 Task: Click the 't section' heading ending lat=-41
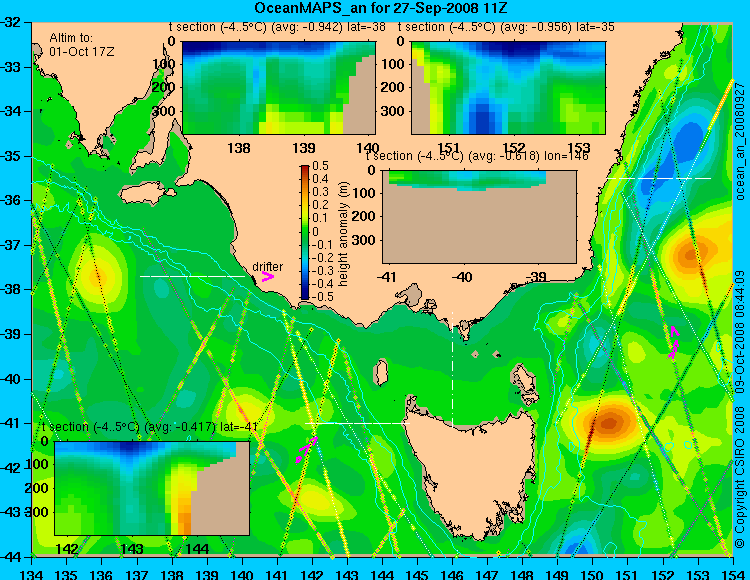150,427
